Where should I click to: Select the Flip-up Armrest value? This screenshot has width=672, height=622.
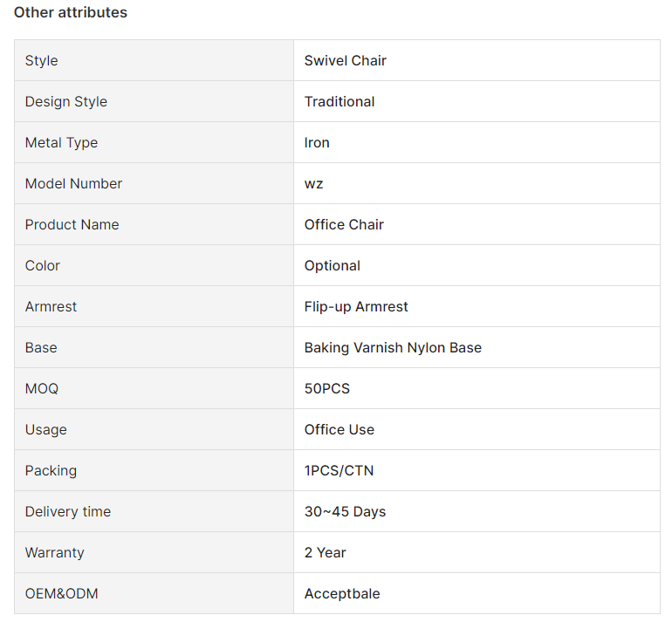tap(356, 307)
